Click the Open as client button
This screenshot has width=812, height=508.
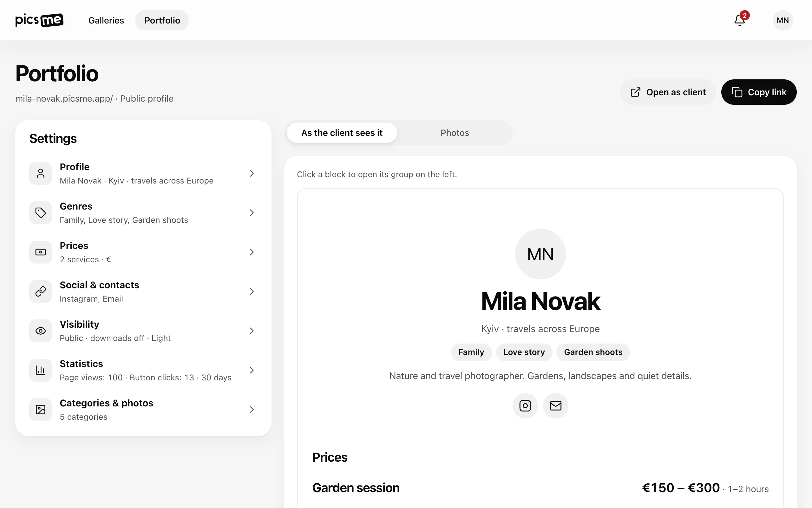coord(668,92)
